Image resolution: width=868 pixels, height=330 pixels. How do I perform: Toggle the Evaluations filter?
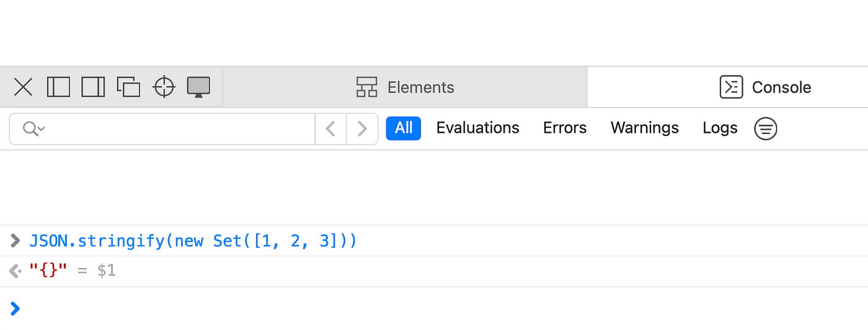478,128
